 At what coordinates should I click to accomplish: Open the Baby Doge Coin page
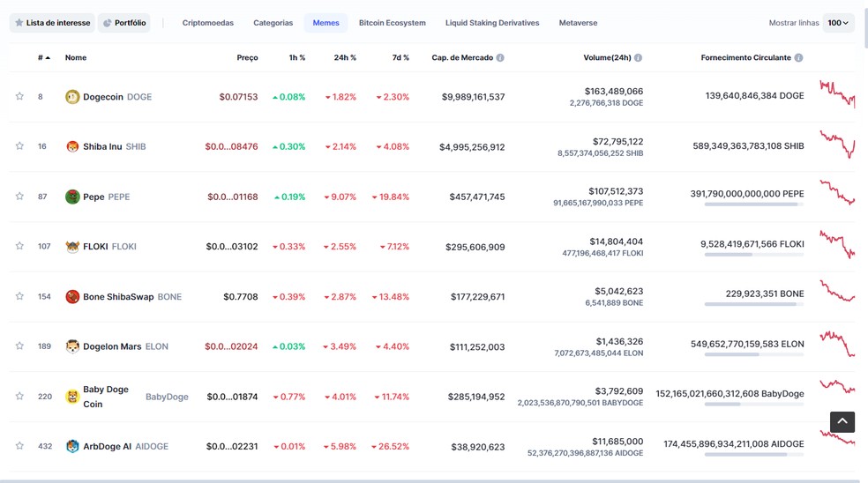[136, 397]
